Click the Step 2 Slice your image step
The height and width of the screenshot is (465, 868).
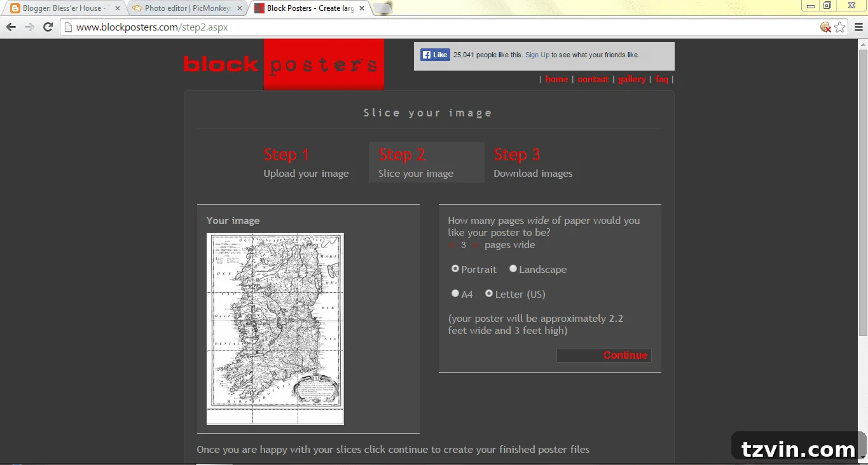point(426,163)
